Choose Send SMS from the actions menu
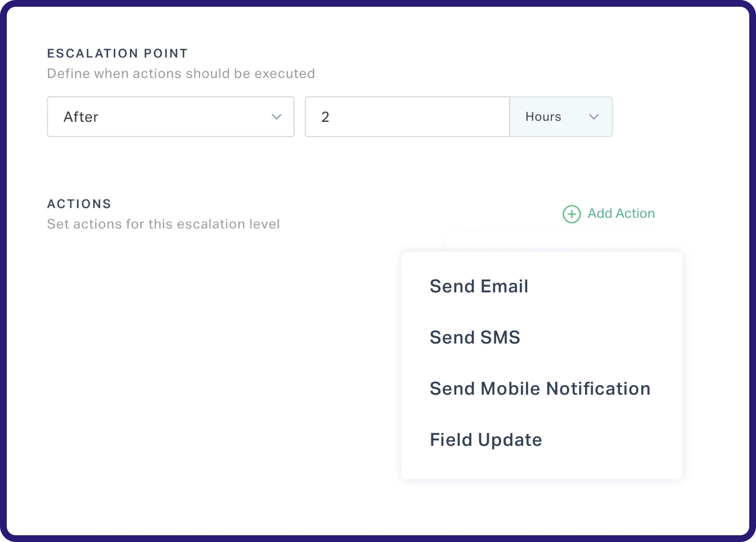The height and width of the screenshot is (542, 756). pyautogui.click(x=475, y=337)
